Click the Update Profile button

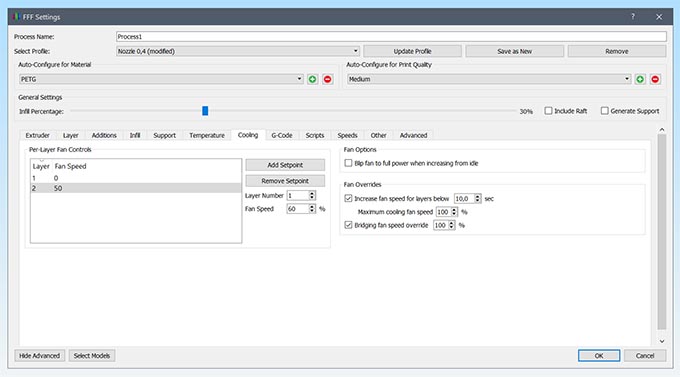(412, 51)
